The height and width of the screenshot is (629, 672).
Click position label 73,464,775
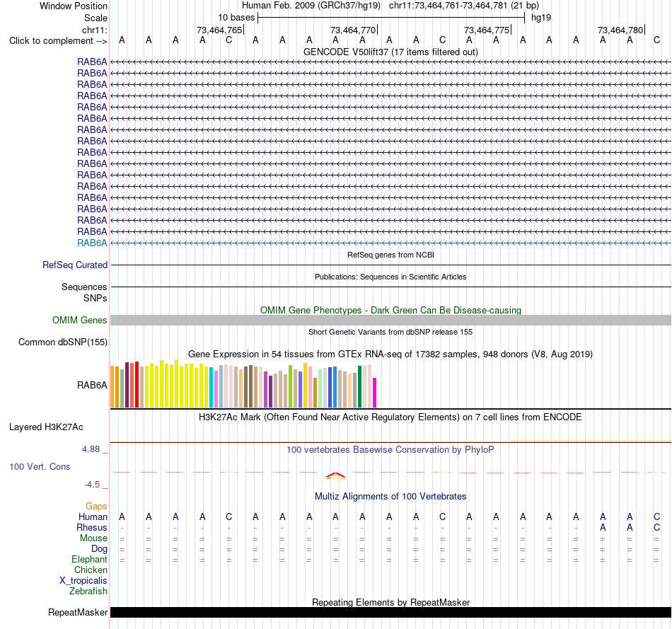487,30
